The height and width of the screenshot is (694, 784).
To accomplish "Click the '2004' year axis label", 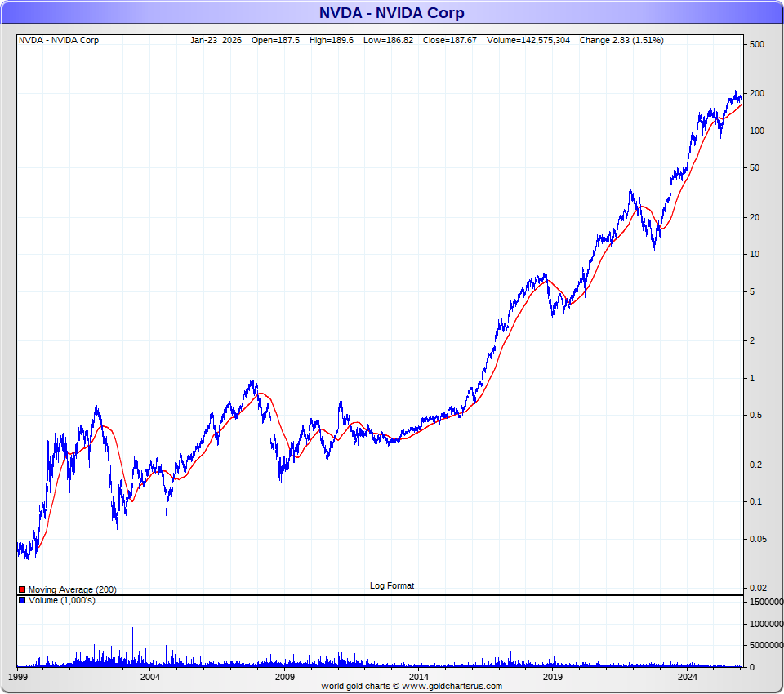I will 150,677.
